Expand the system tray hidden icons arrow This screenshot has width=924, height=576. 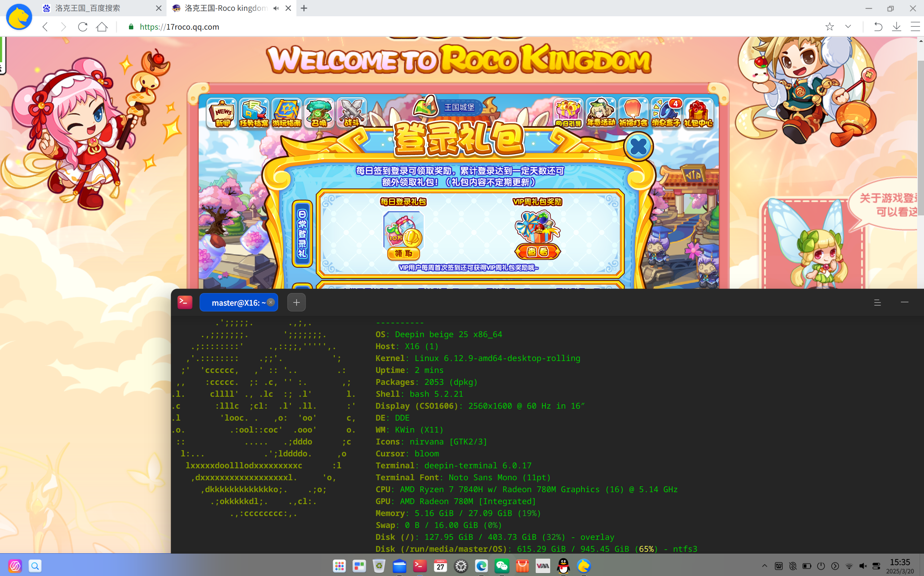tap(764, 566)
